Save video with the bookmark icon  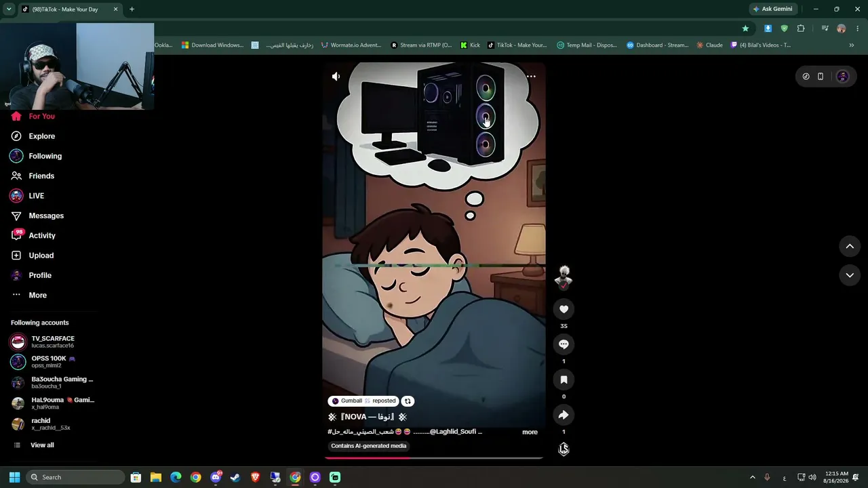[x=564, y=380]
